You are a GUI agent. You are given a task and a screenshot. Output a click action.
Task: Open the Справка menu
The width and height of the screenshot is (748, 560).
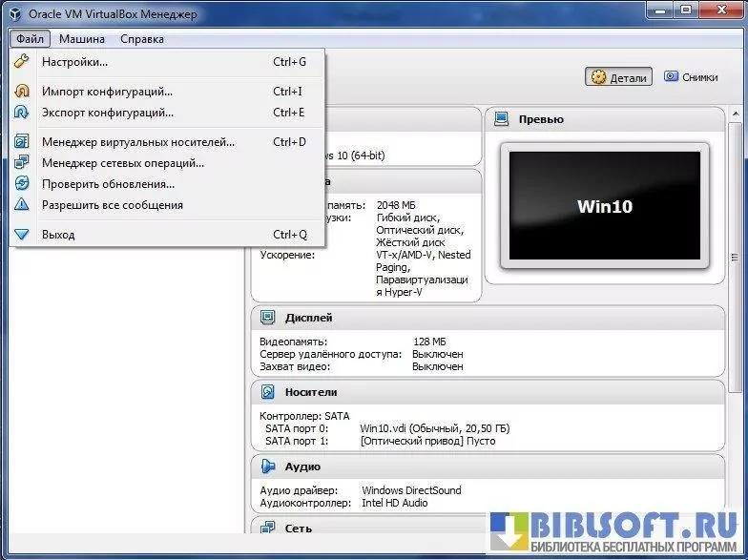(x=142, y=39)
